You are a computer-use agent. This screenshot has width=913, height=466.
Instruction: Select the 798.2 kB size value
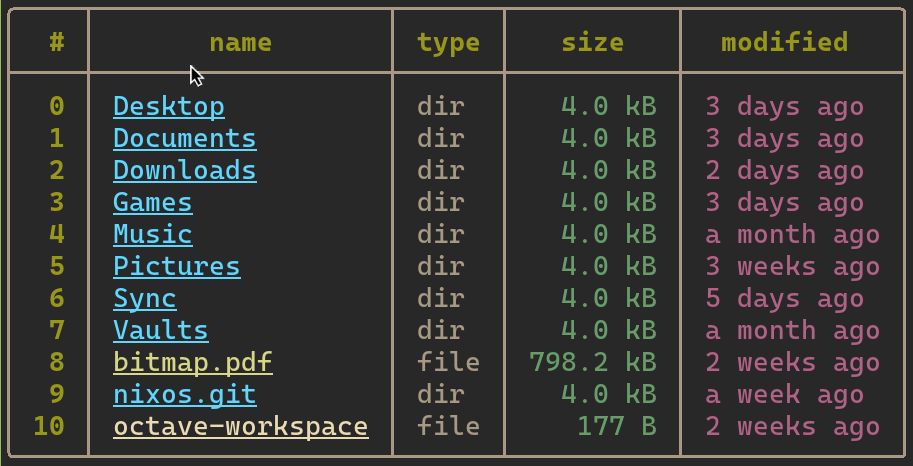click(593, 363)
